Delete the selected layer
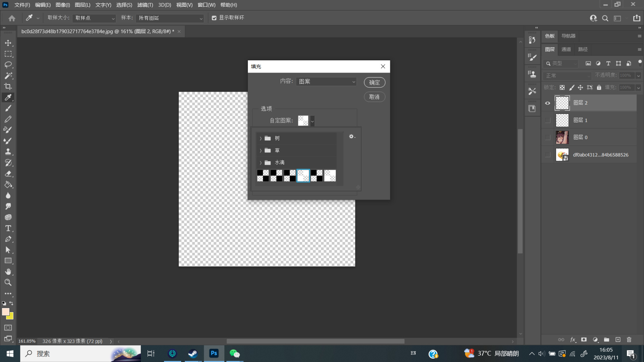 (629, 340)
